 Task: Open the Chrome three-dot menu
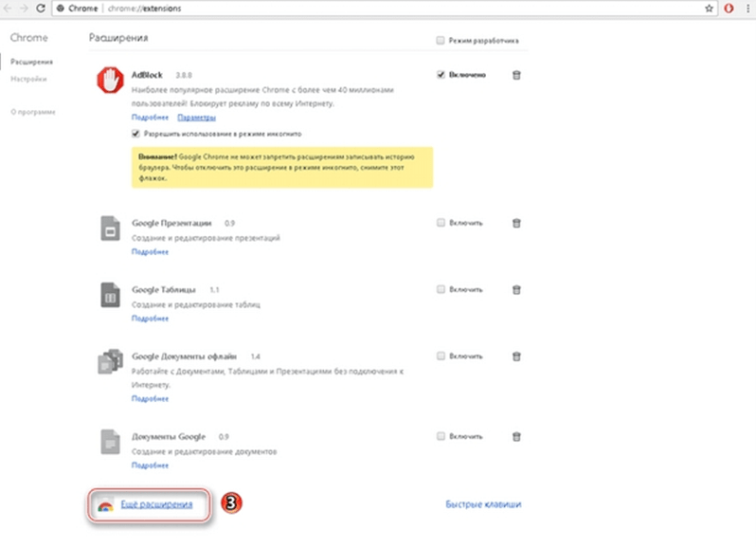point(746,8)
